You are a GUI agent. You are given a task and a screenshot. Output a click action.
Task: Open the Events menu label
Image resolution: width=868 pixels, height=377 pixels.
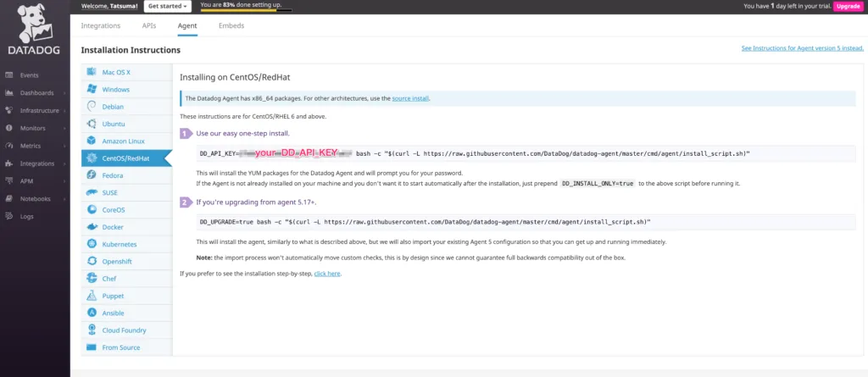pyautogui.click(x=30, y=75)
